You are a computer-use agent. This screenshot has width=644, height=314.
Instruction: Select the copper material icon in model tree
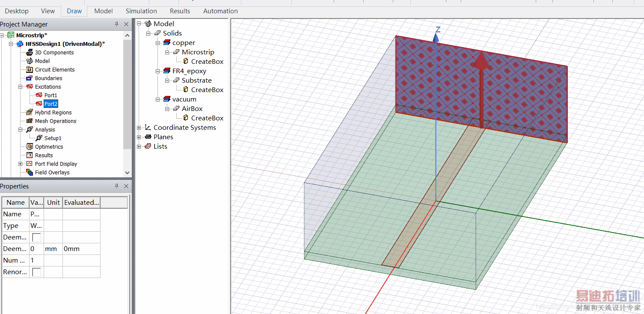coord(167,43)
